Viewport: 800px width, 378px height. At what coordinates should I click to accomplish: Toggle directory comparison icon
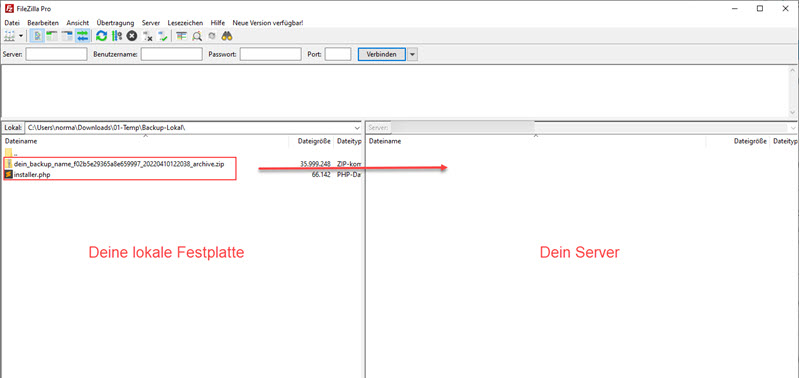197,36
